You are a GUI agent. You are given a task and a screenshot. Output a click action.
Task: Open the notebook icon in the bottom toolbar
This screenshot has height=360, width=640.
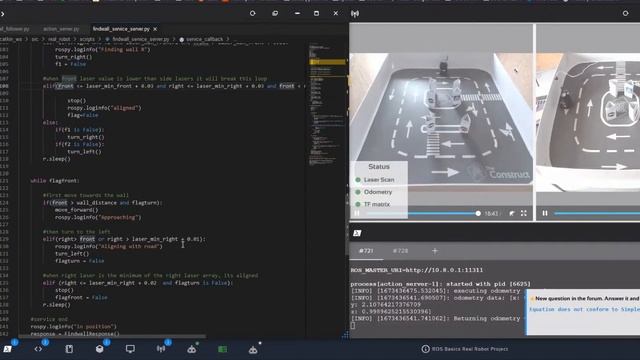click(x=69, y=349)
